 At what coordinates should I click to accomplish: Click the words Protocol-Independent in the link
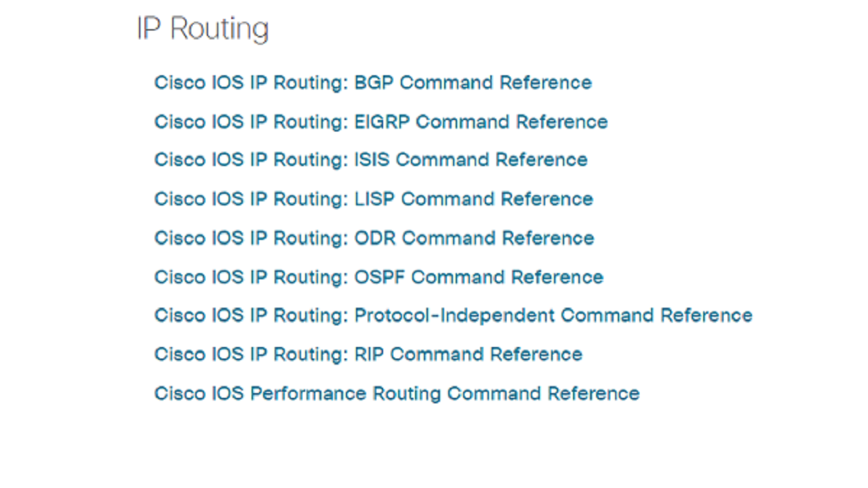(x=455, y=316)
